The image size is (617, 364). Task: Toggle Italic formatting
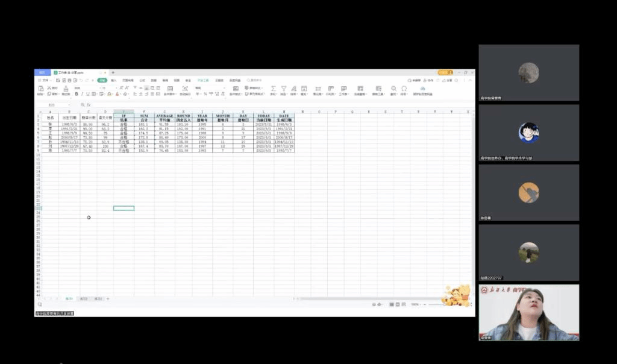[82, 94]
